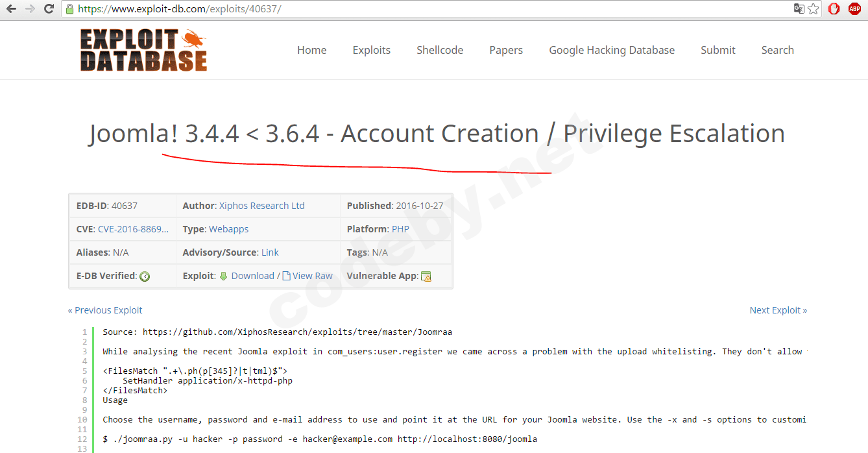Click the 'Choose the username, password' line
Screen dimensions: 868x453
tap(454, 419)
